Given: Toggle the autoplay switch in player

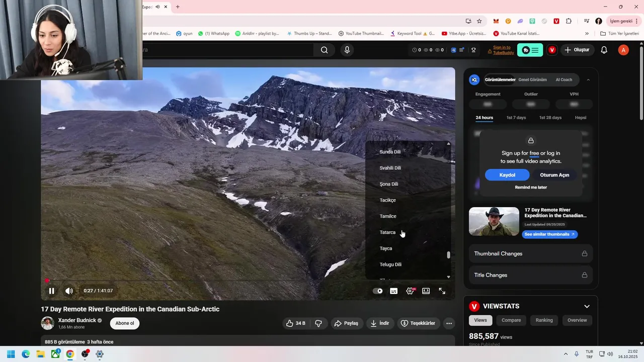Looking at the screenshot, I should click(x=378, y=291).
